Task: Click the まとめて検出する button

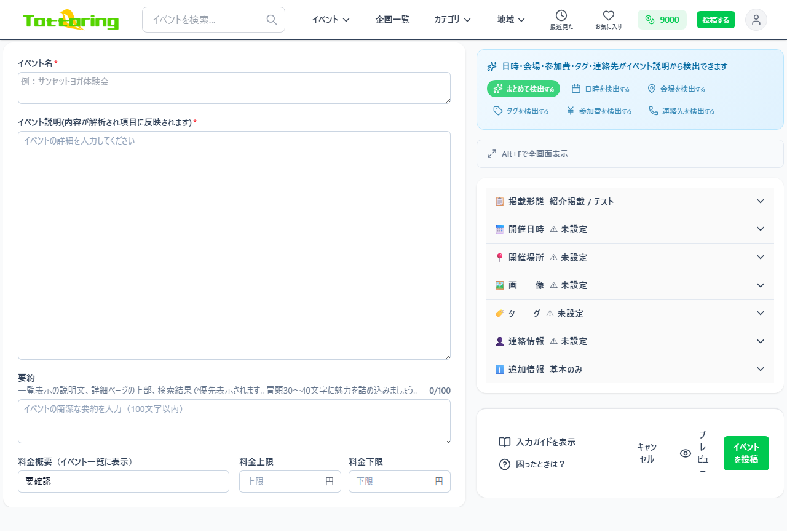Action: click(523, 89)
